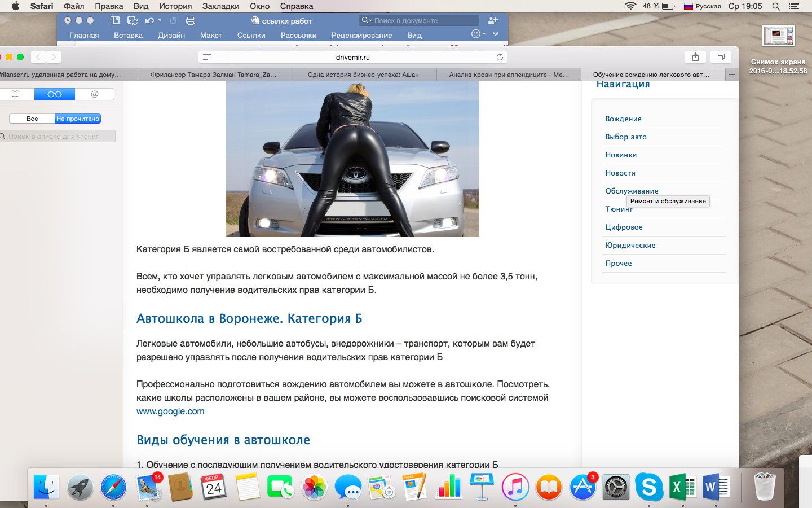
Task: Open Spotlight search in the menu bar
Action: (x=776, y=6)
